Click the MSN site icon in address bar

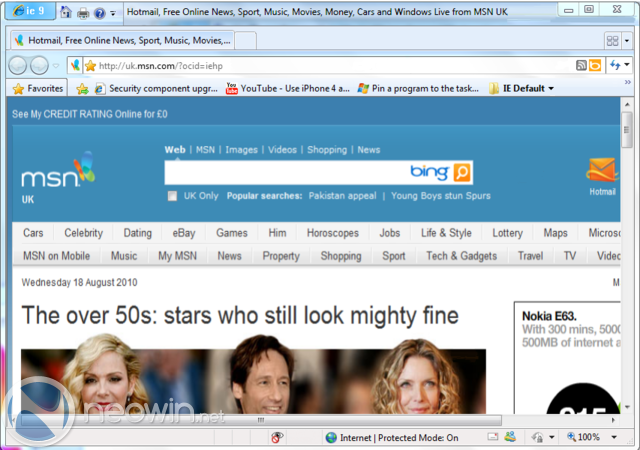75,65
